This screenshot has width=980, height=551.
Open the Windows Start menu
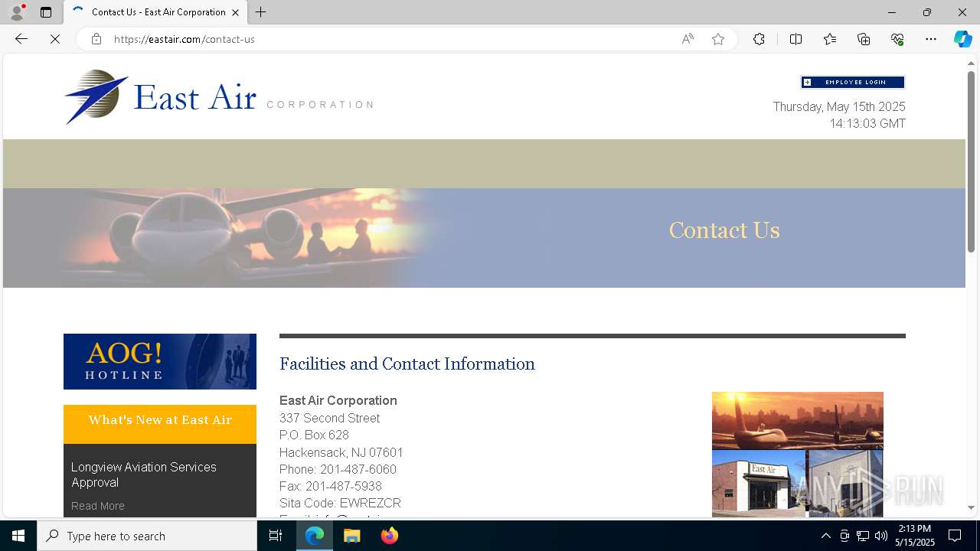[18, 536]
